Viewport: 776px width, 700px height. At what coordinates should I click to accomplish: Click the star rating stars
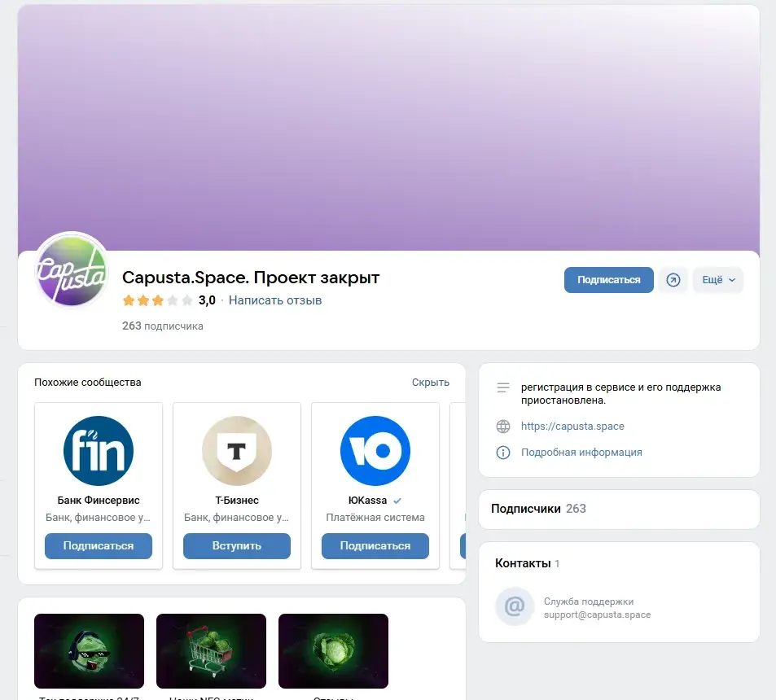158,300
